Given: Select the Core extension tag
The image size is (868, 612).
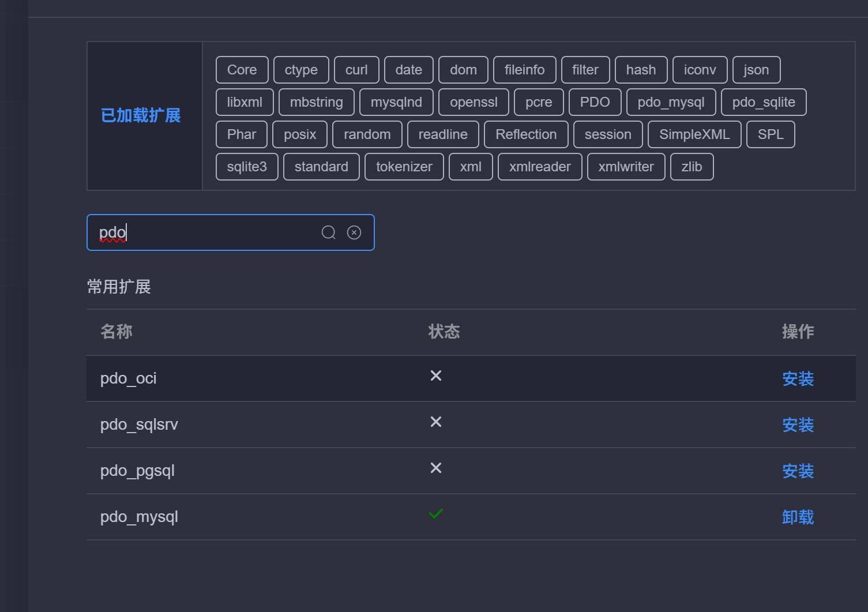Looking at the screenshot, I should tap(242, 70).
